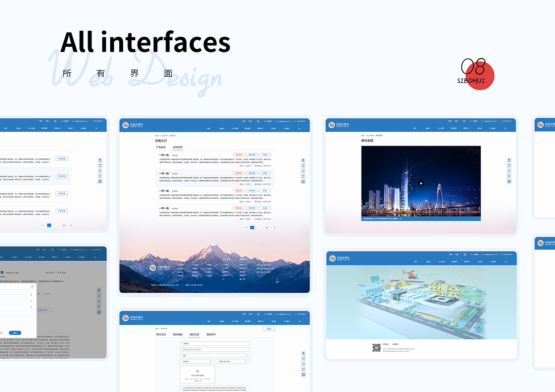Open the 预约洽谈 tab on the account page
This screenshot has width=555, height=392.
coord(161,334)
